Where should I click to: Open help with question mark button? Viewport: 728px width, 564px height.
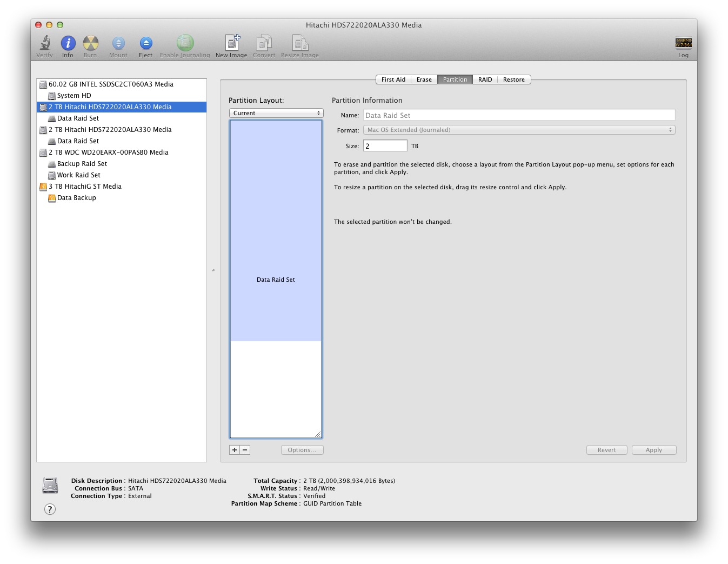coord(50,509)
